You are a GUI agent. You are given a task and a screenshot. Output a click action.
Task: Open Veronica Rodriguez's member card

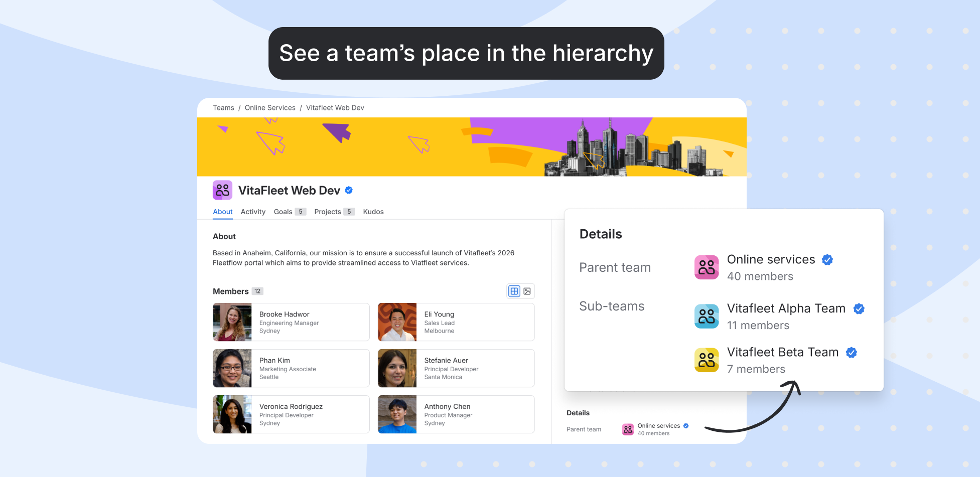[291, 414]
